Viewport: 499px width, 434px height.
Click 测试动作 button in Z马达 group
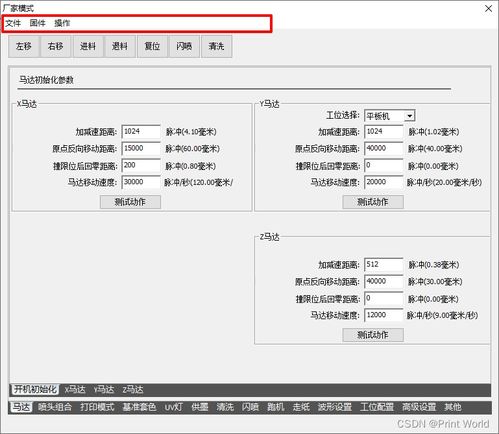coord(373,335)
